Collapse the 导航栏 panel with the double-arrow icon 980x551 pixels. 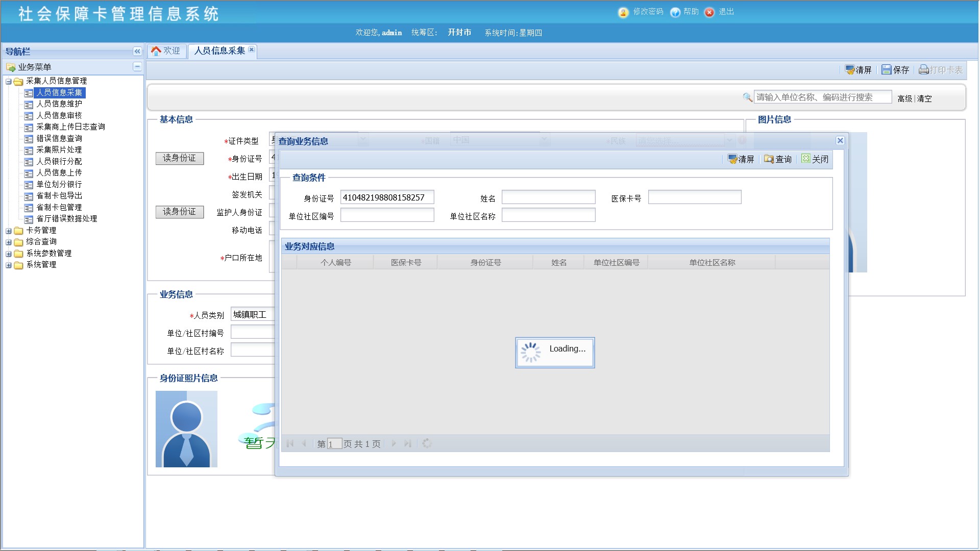pyautogui.click(x=137, y=51)
